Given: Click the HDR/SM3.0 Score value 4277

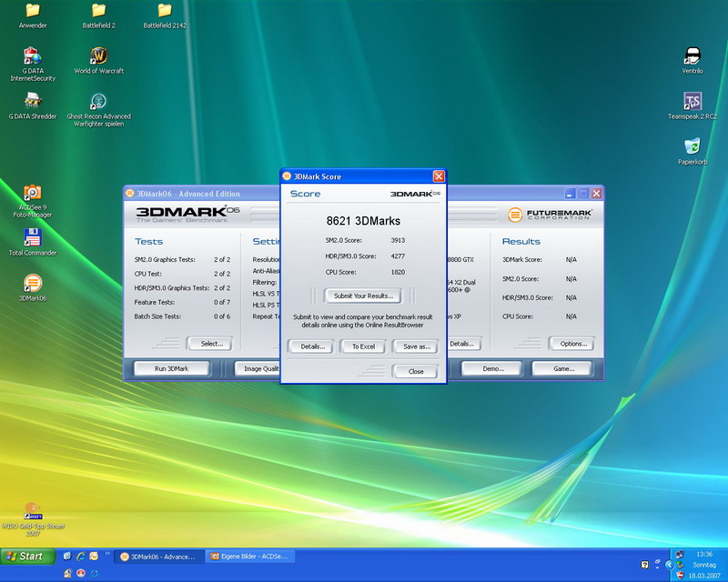Looking at the screenshot, I should (398, 256).
